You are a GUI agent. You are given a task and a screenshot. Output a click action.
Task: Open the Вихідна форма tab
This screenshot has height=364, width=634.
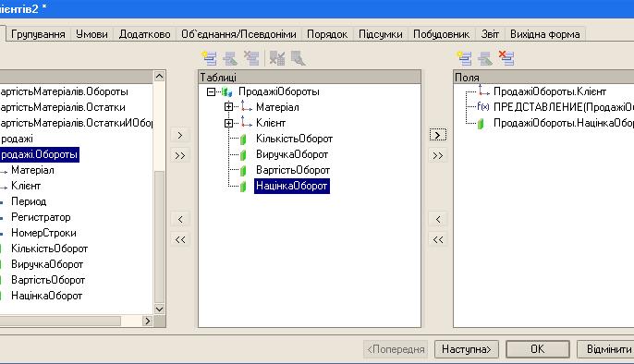coord(545,34)
